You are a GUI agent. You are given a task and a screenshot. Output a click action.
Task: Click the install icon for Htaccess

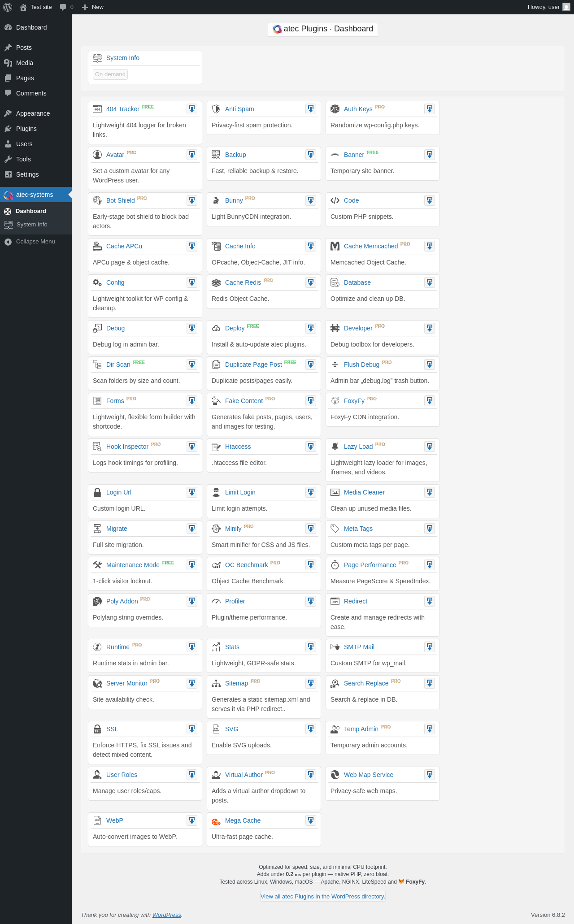point(311,447)
